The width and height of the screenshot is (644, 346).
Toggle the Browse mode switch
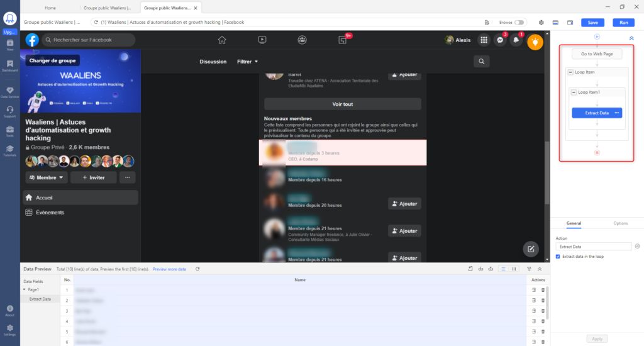pos(519,22)
